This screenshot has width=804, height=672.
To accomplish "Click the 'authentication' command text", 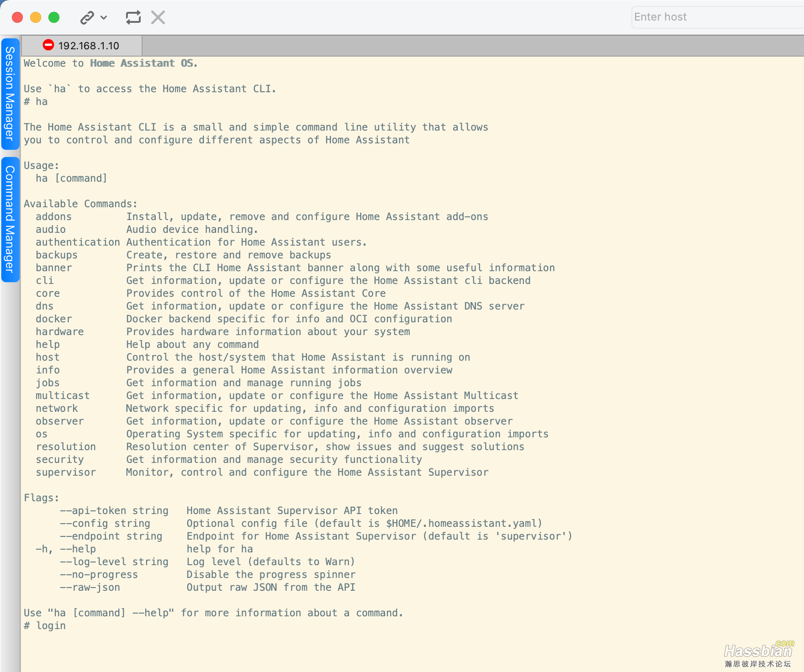I will [78, 242].
